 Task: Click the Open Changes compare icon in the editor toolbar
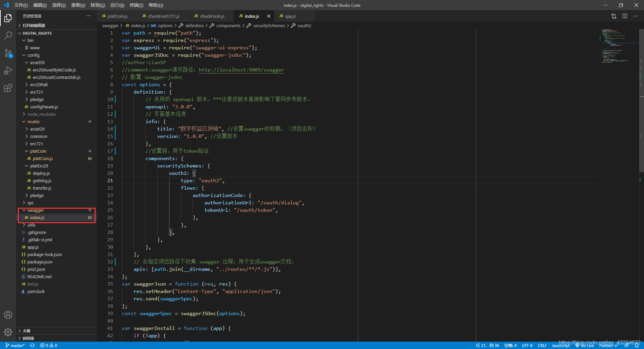[614, 16]
